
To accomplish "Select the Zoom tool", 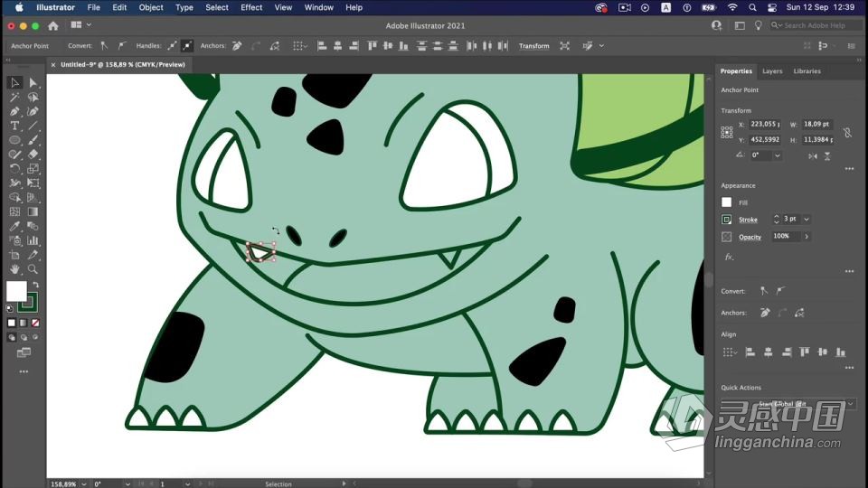I will 33,269.
